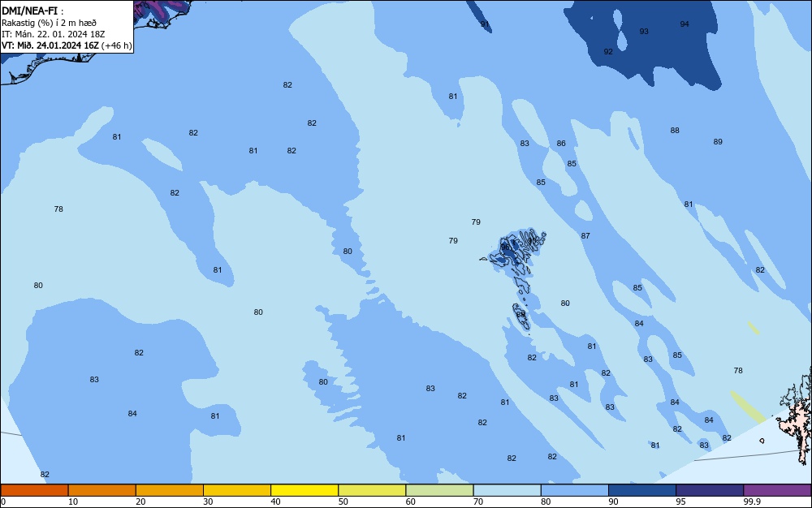Click the humidity value 94 on the map
Image resolution: width=812 pixels, height=508 pixels.
pos(685,24)
